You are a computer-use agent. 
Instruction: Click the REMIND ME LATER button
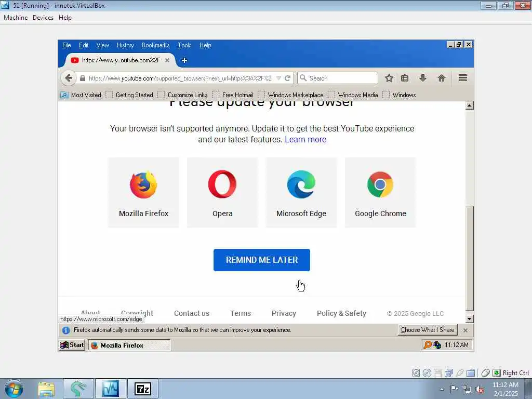point(262,260)
